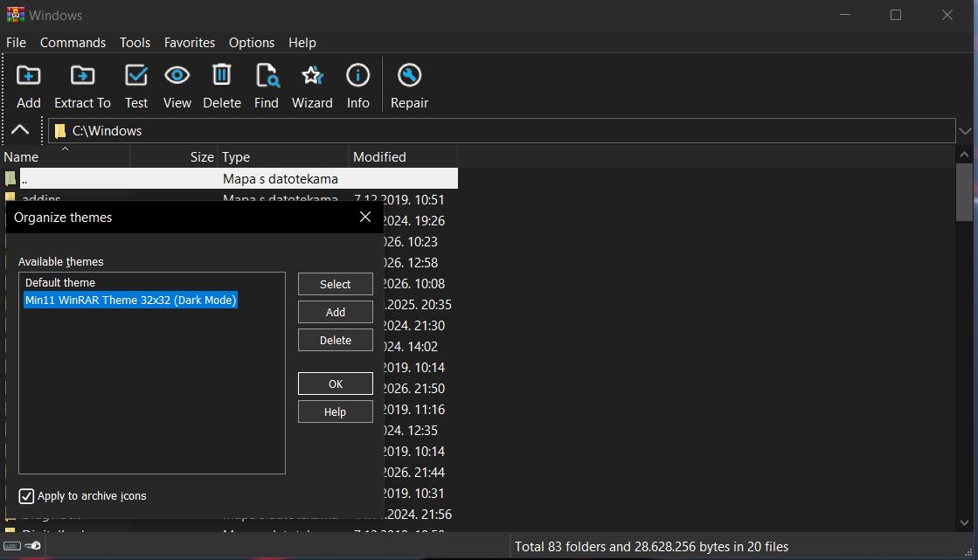This screenshot has width=978, height=560.
Task: Open the View tool with eye icon
Action: [x=177, y=75]
